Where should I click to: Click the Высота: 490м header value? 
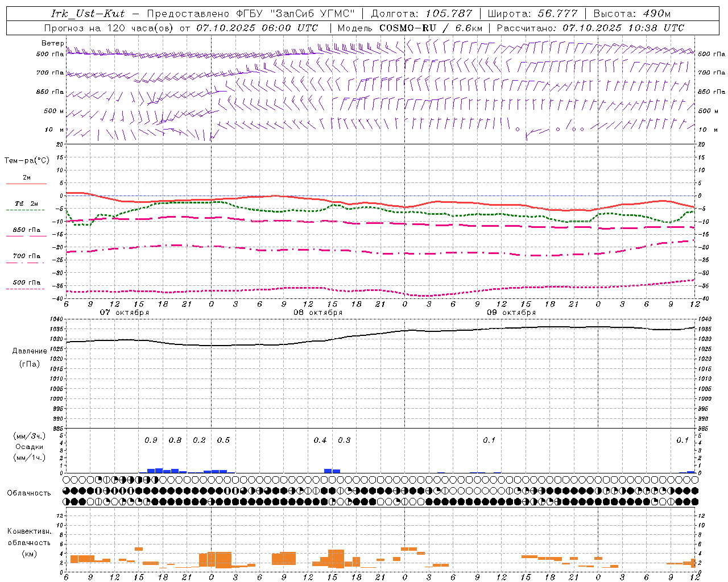(632, 14)
